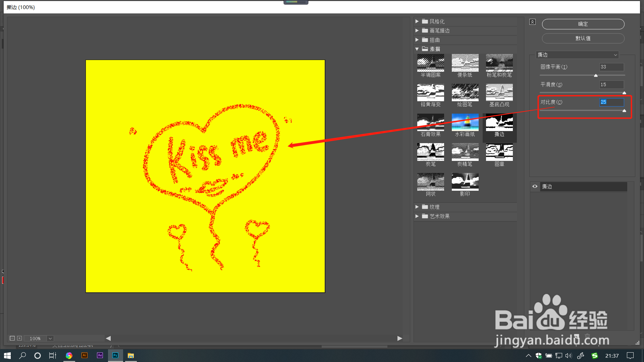The height and width of the screenshot is (362, 644).
Task: Show hidden system tray icons
Action: (x=529, y=356)
